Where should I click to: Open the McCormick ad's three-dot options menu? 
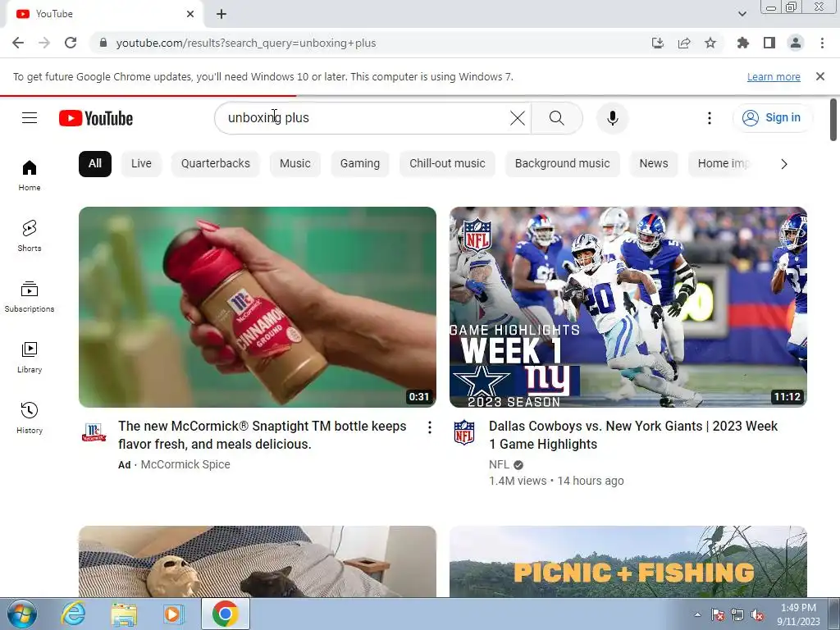pos(430,427)
